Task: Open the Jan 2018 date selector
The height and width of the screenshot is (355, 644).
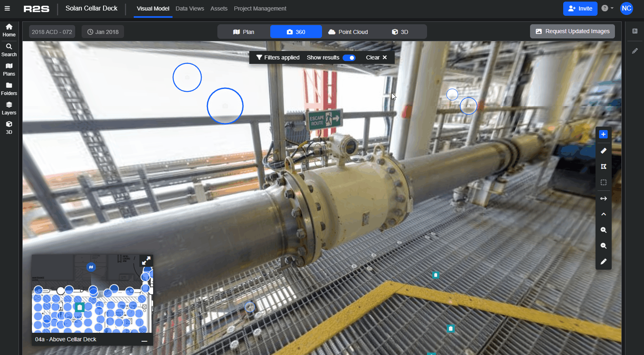Action: click(x=103, y=32)
